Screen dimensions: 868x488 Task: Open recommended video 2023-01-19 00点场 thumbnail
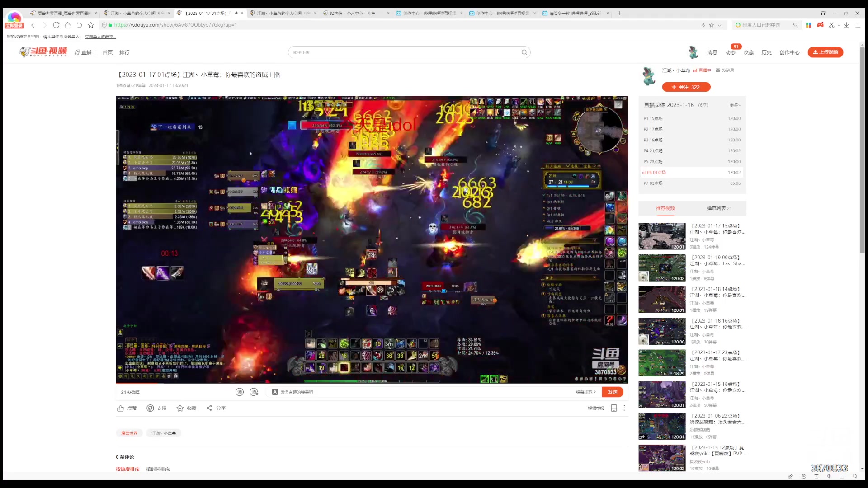(662, 268)
